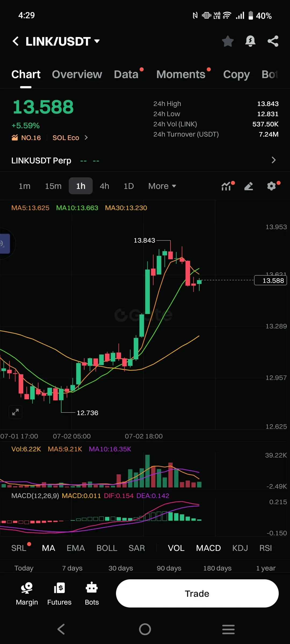The height and width of the screenshot is (644, 290).
Task: Tap the +5.59% change percentage
Action: point(26,126)
